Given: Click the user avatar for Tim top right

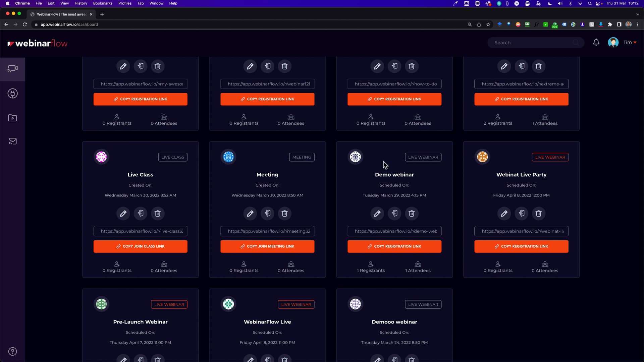Looking at the screenshot, I should click(x=614, y=42).
